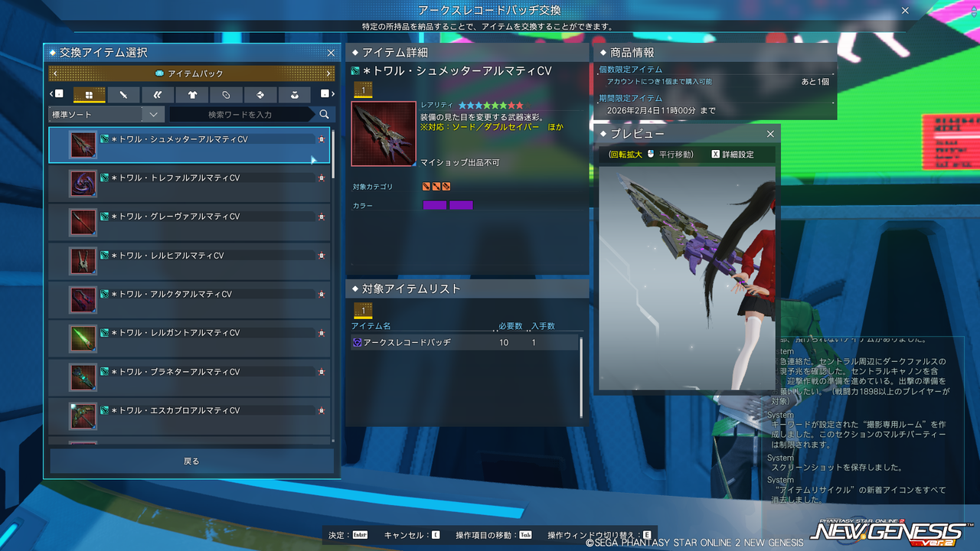Click camo type icon beside トワル・レルヒ name
This screenshot has width=980, height=551.
(x=105, y=256)
